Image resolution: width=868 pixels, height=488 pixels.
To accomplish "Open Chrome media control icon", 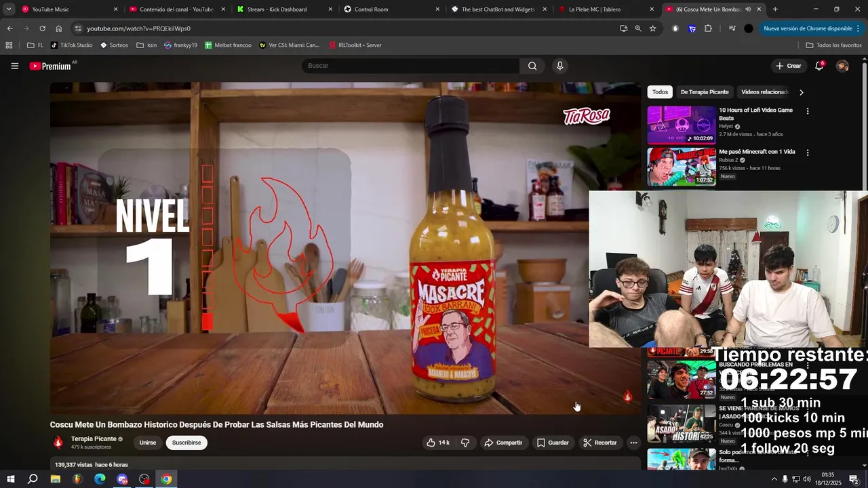I will (x=732, y=28).
